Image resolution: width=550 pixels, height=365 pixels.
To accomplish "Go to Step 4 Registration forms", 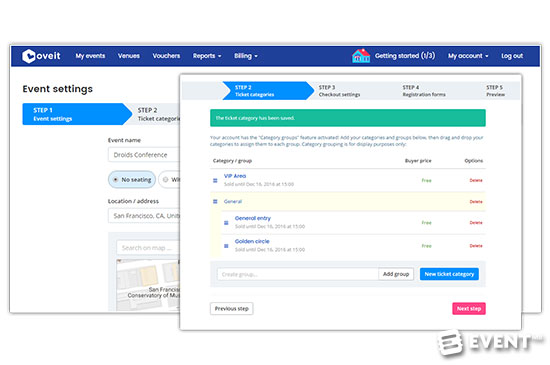I will [x=424, y=91].
